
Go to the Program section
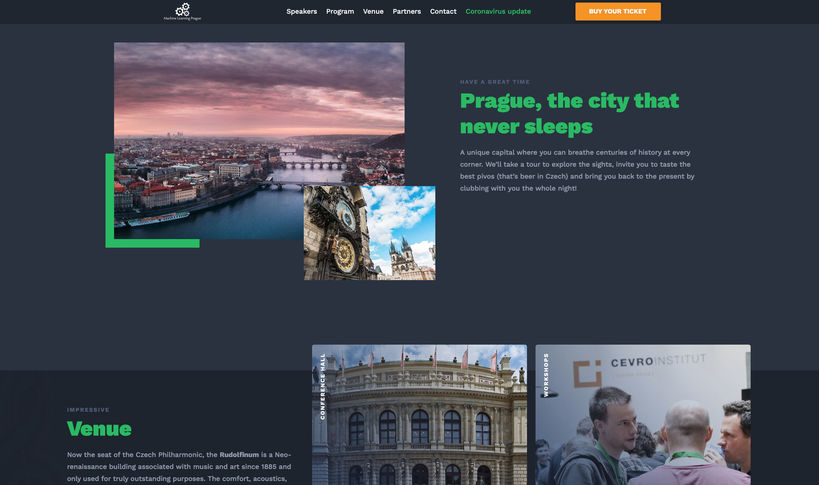pos(340,12)
